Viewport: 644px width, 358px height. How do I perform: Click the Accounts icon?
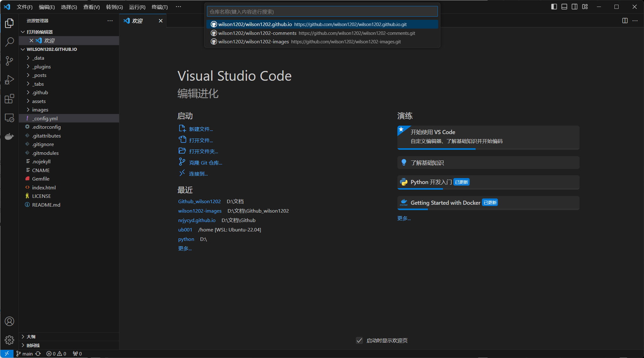[9, 321]
